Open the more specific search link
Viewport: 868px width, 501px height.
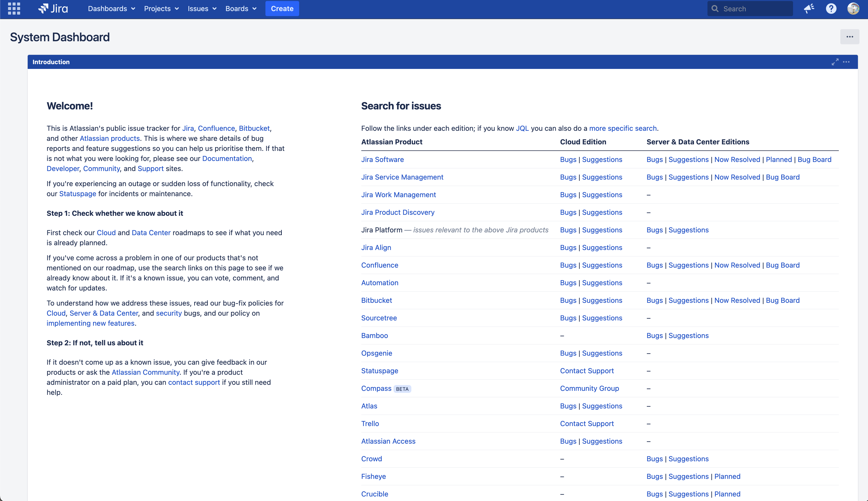623,128
